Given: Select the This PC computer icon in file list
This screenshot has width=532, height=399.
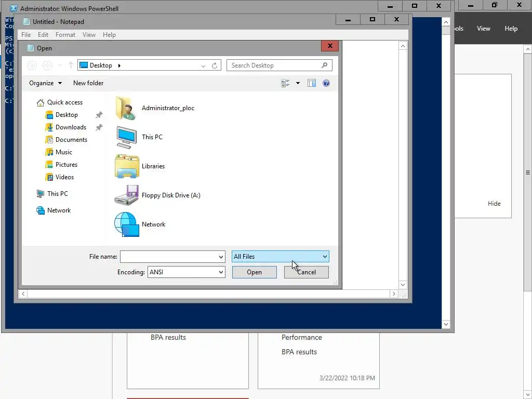Looking at the screenshot, I should (x=126, y=137).
